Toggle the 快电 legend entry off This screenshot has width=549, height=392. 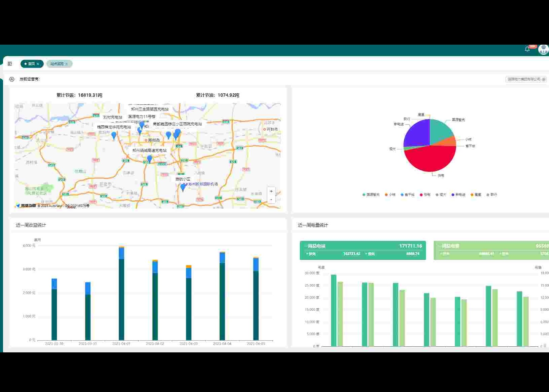(x=425, y=194)
